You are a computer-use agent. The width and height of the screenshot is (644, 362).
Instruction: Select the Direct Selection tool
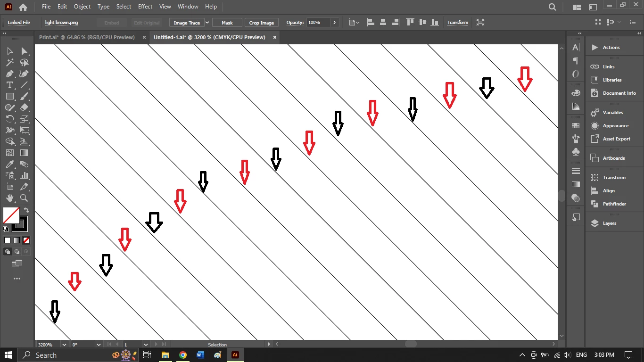point(24,51)
